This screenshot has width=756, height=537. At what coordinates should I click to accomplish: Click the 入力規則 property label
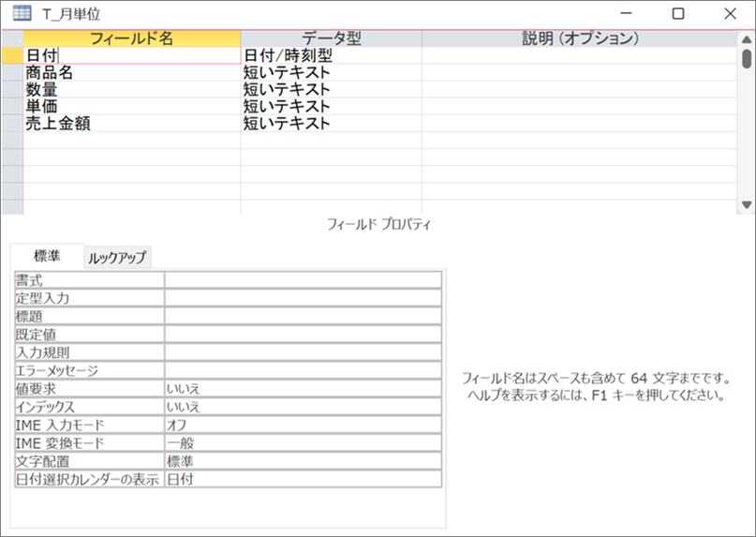click(x=90, y=352)
